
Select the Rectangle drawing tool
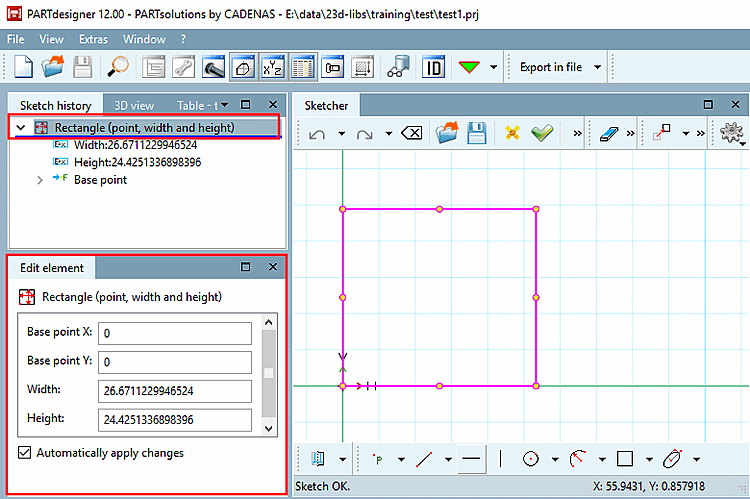[625, 459]
